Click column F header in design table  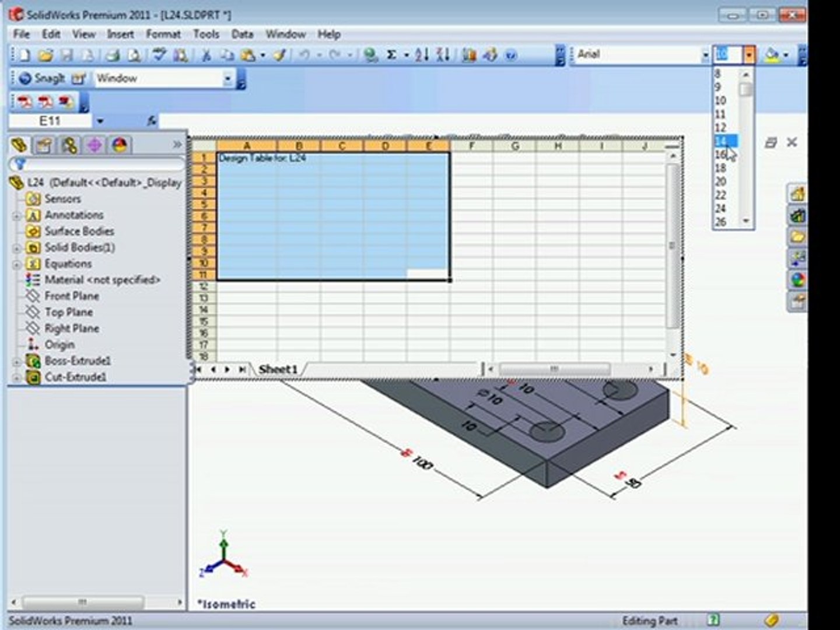pyautogui.click(x=471, y=146)
